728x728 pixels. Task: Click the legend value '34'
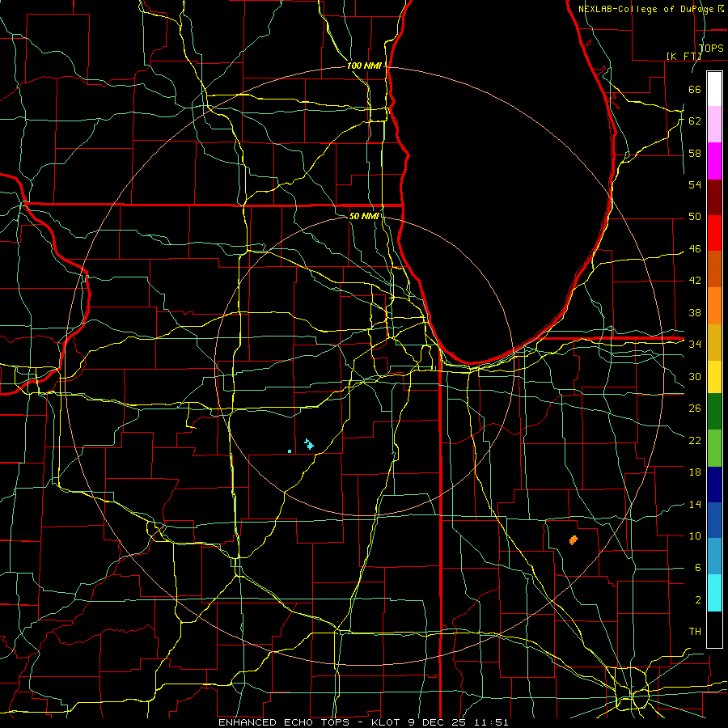[695, 344]
